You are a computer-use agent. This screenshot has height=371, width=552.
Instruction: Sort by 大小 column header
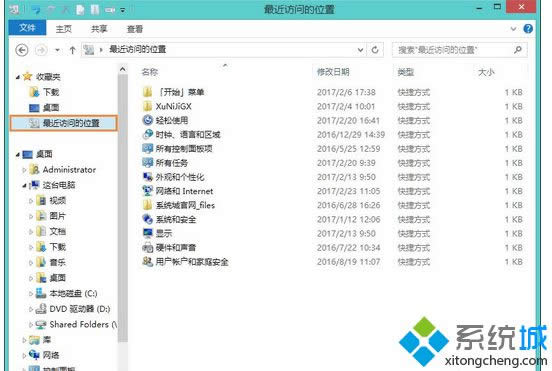pyautogui.click(x=486, y=72)
